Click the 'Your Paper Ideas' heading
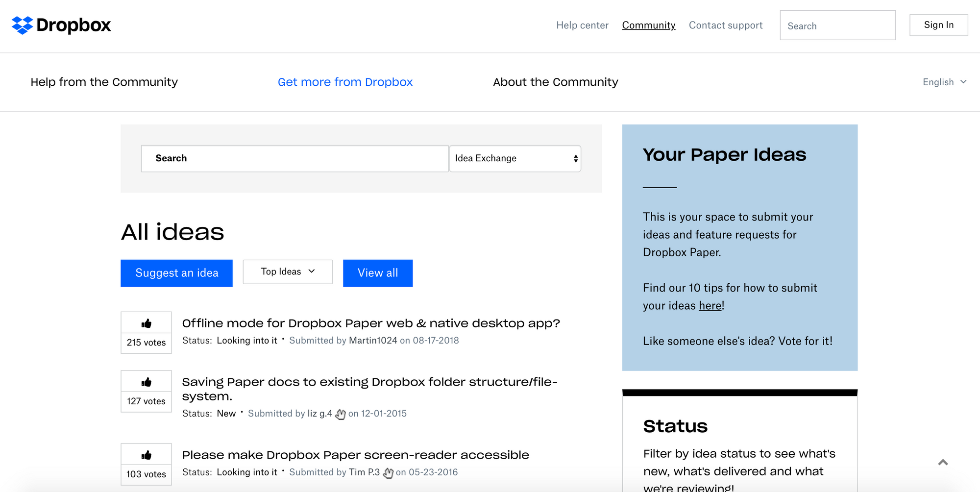The image size is (980, 492). [724, 155]
